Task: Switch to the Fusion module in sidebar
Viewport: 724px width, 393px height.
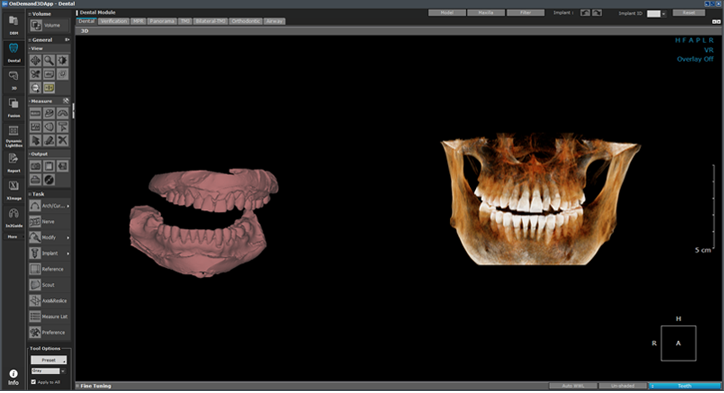Action: pos(14,108)
